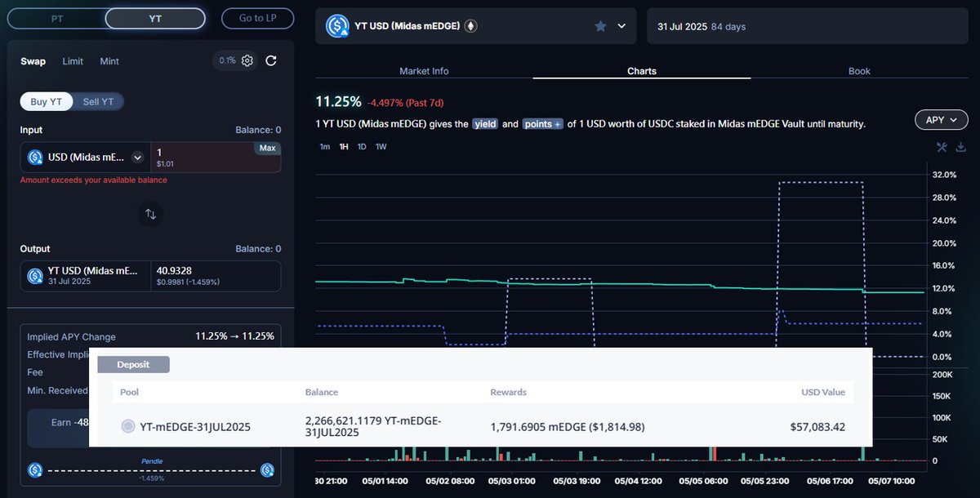Open the APY chart type dropdown
Image resolution: width=980 pixels, height=498 pixels.
click(x=941, y=120)
